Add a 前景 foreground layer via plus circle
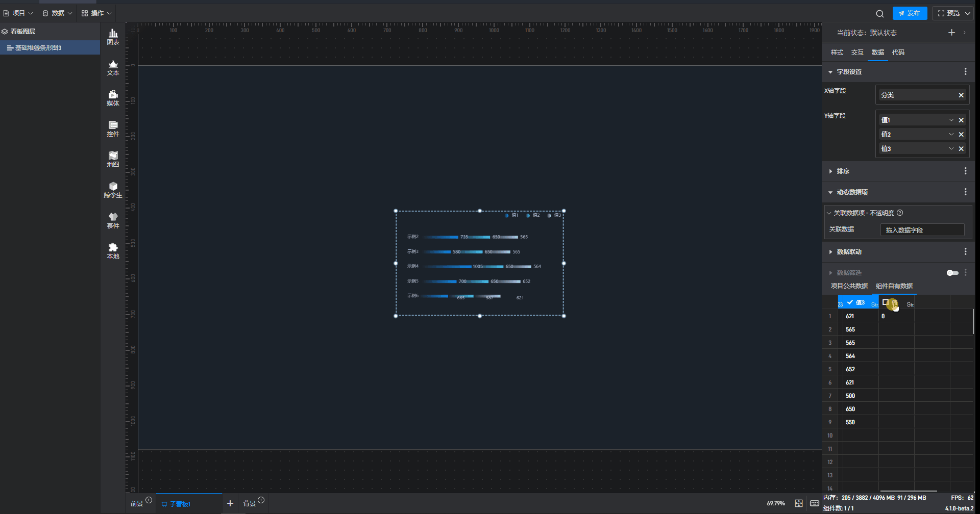The height and width of the screenshot is (514, 980). 149,500
